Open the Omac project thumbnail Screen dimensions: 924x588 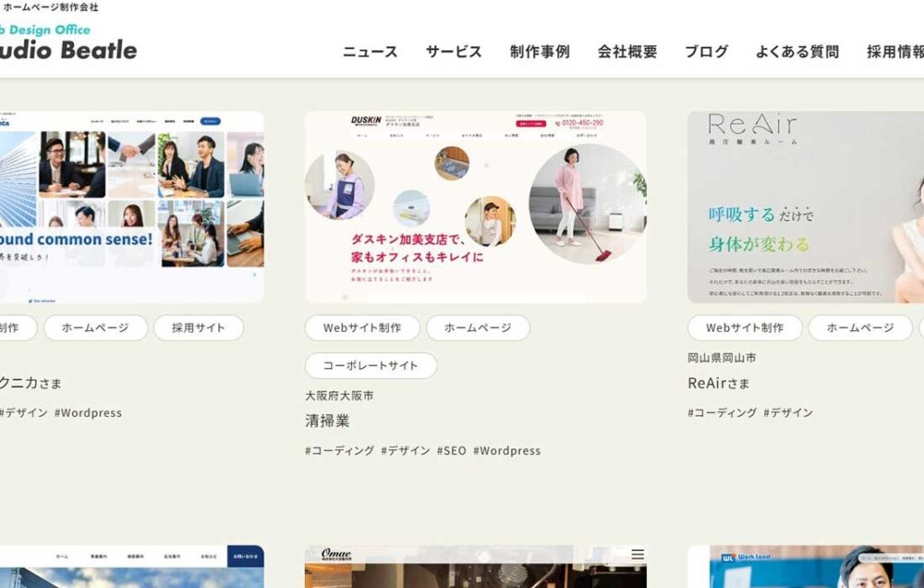point(476,566)
